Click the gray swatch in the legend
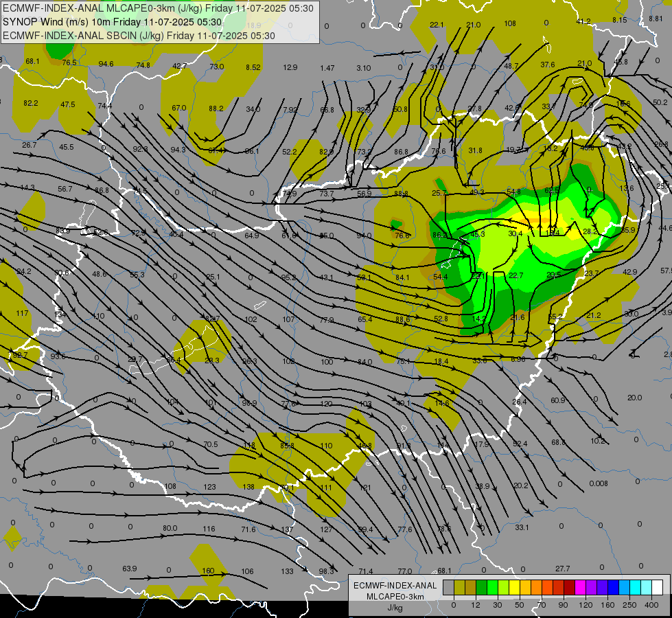 448,588
